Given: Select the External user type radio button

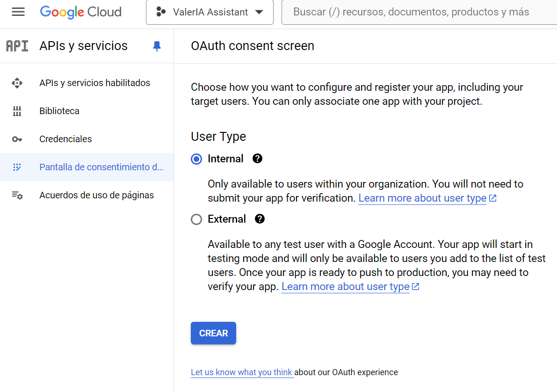Looking at the screenshot, I should point(196,219).
